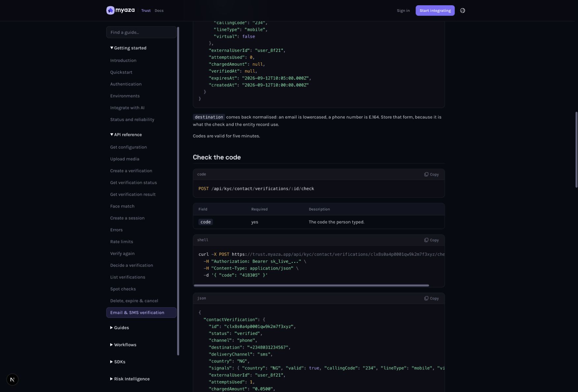This screenshot has height=392, width=578.
Task: Open Decide a verification page
Action: (x=131, y=266)
